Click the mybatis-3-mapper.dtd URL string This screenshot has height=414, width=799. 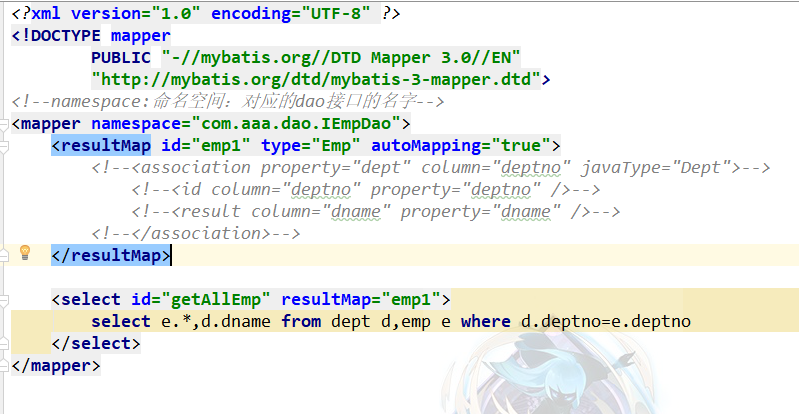point(316,80)
